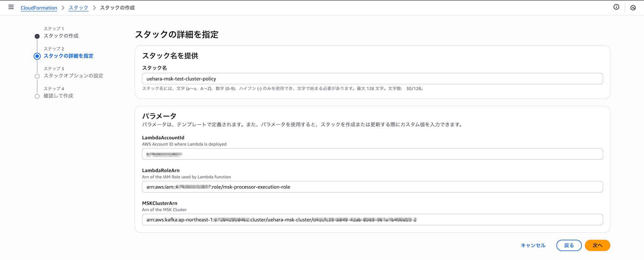The image size is (644, 260).
Task: Focus the スタック名 input field
Action: coord(372,79)
